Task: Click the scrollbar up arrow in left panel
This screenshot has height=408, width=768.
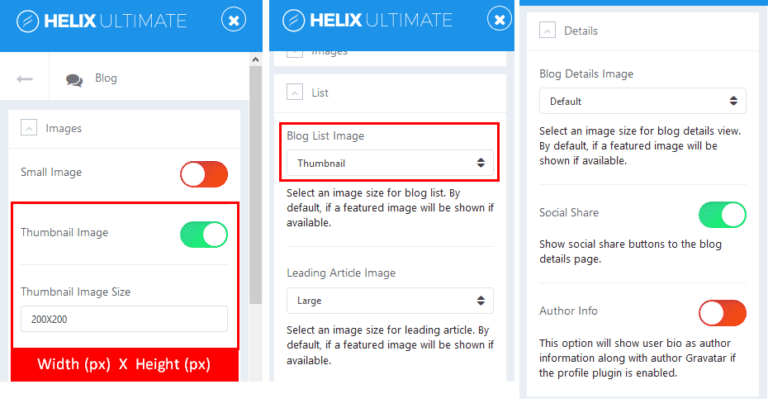Action: click(255, 59)
